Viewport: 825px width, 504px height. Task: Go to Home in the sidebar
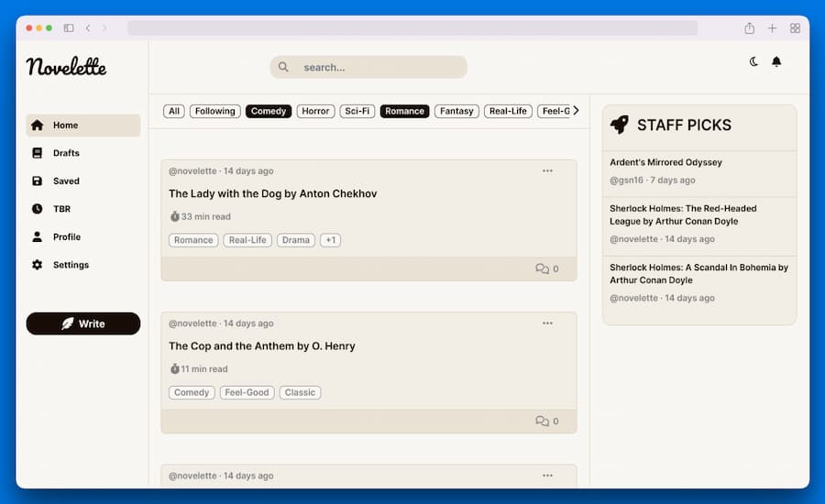(83, 126)
